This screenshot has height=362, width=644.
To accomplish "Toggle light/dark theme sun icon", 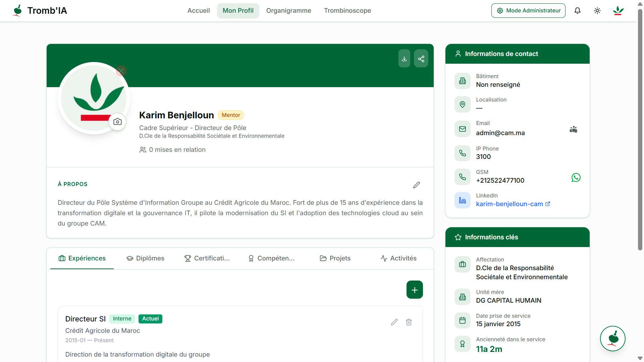I will click(597, 11).
